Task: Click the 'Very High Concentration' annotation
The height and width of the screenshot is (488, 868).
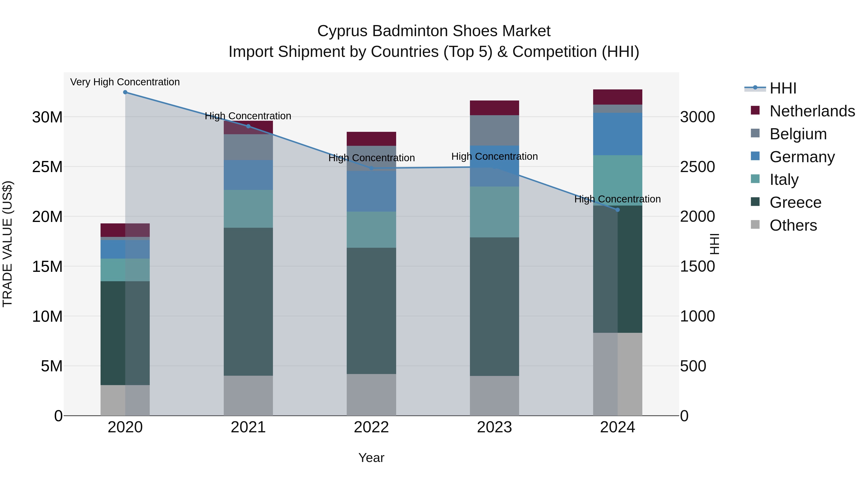Action: coord(125,82)
